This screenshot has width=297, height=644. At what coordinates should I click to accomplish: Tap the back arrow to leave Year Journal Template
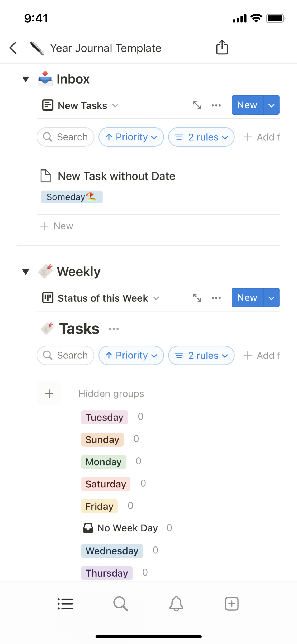[13, 48]
